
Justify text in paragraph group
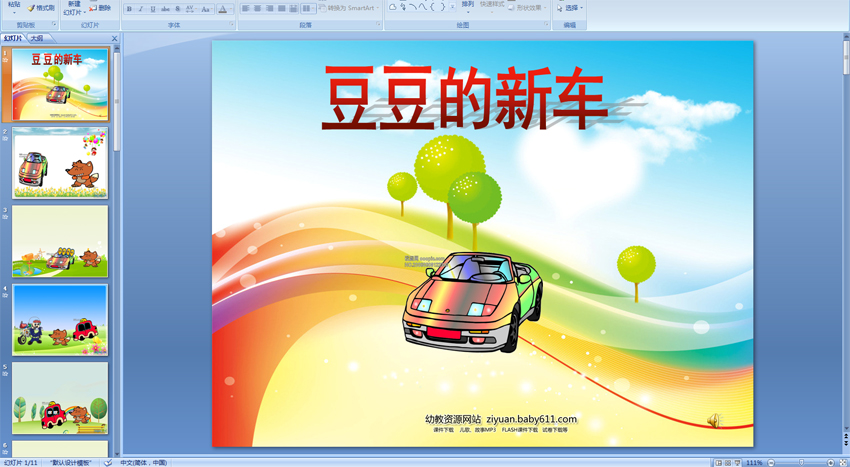coord(281,9)
